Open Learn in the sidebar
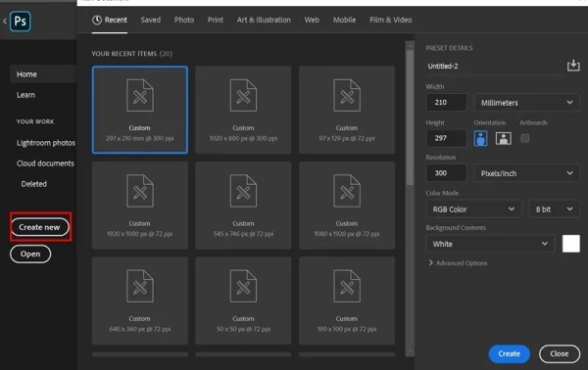588x370 pixels. [x=25, y=95]
